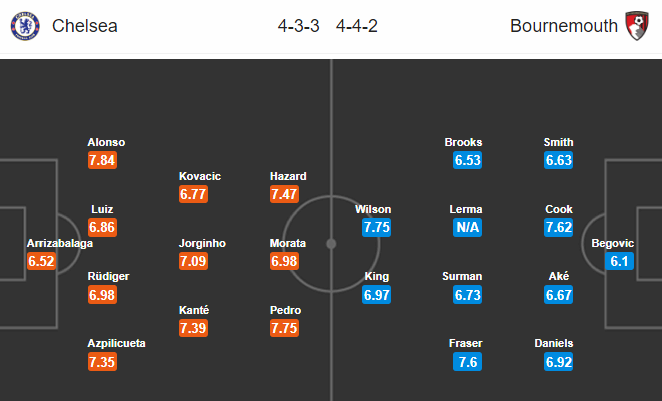Click the Bournemouth club crest icon
The height and width of the screenshot is (401, 662).
635,26
